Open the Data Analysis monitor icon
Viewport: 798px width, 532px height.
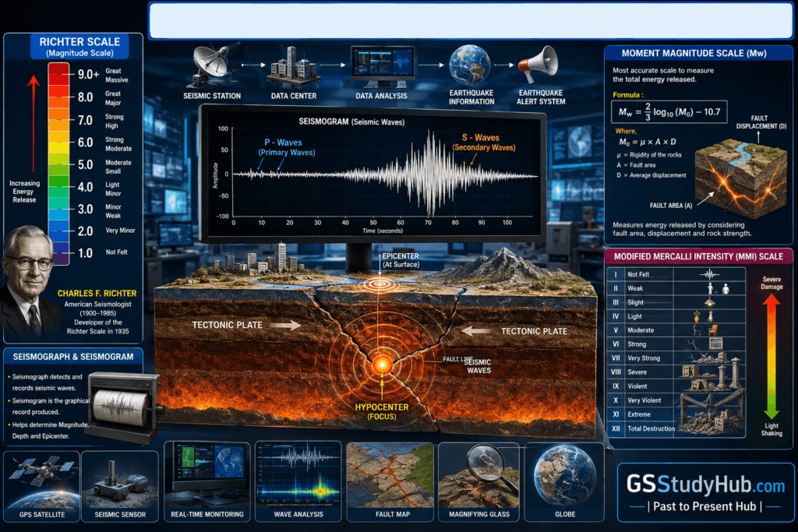coord(382,67)
